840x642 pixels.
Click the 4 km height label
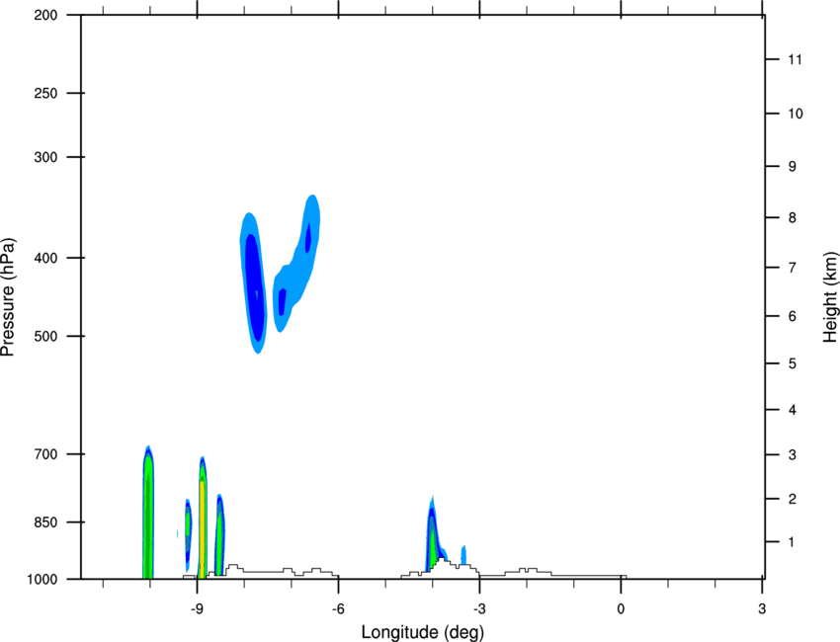coord(792,410)
